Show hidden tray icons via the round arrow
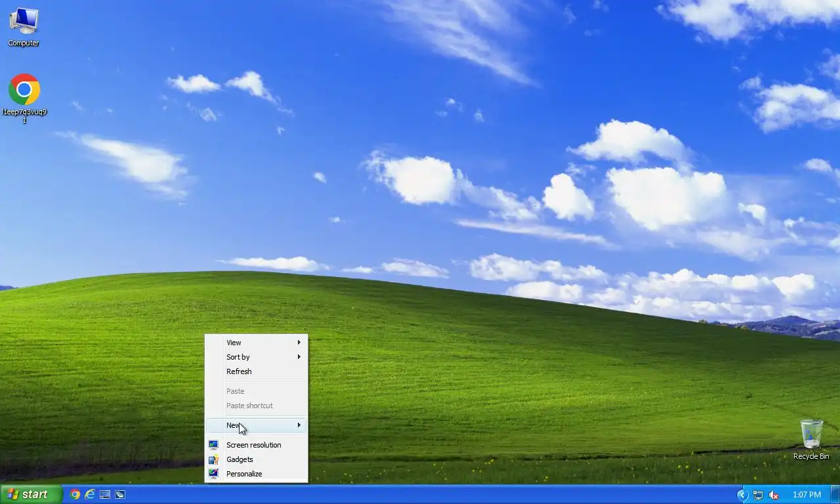 tap(742, 495)
